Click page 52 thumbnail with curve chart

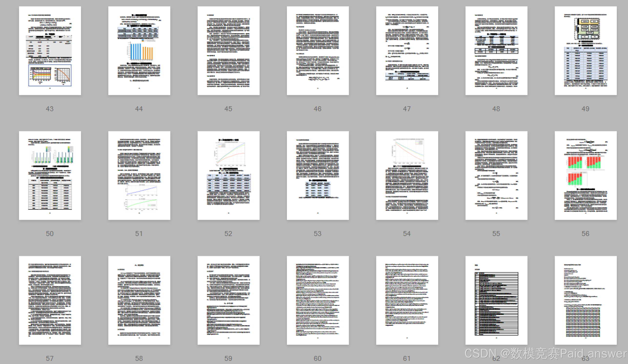(228, 175)
